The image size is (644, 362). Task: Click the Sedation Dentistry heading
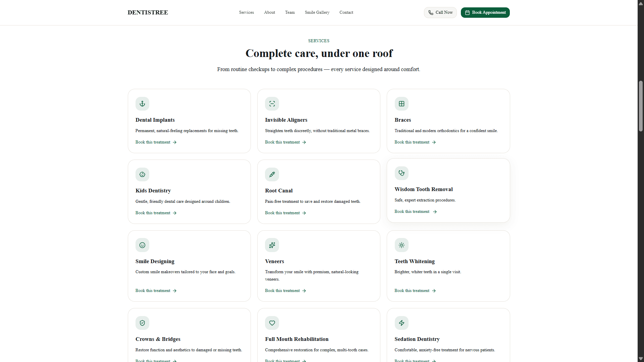(417, 339)
